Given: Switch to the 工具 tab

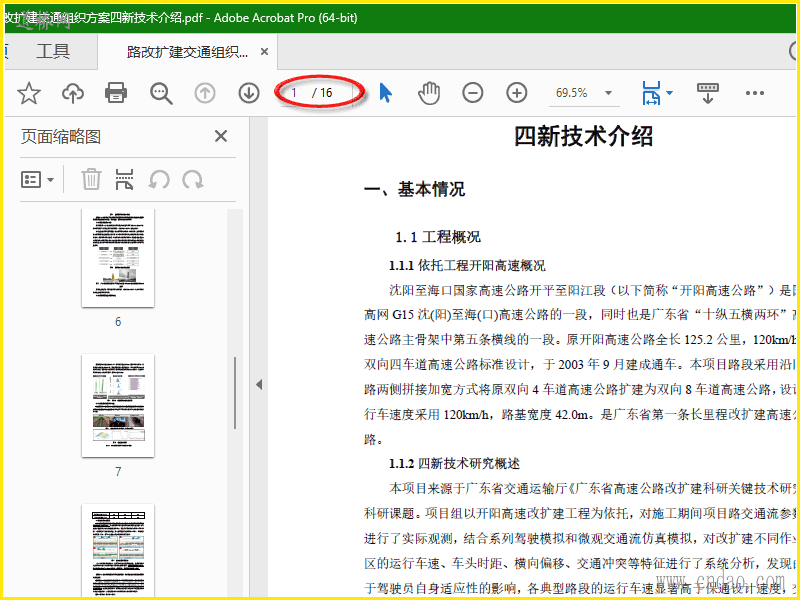Looking at the screenshot, I should (x=53, y=51).
